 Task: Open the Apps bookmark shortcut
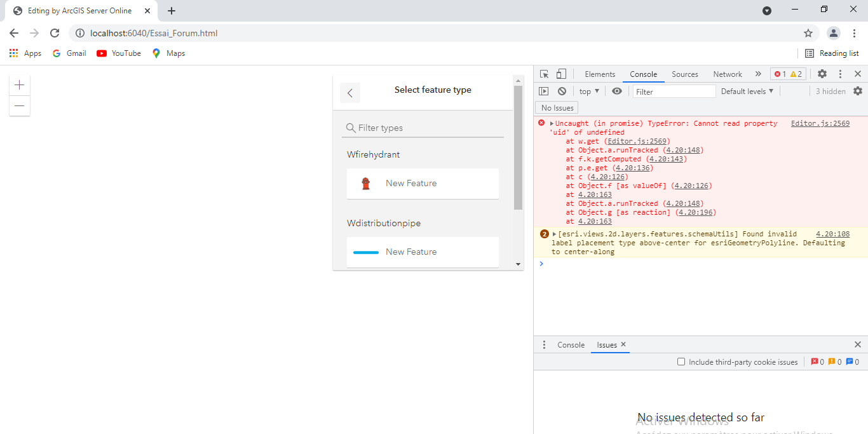tap(25, 53)
